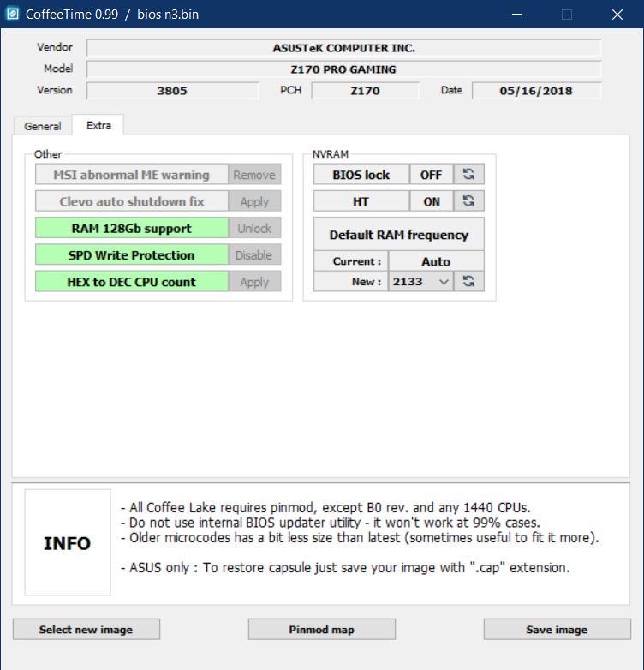644x670 pixels.
Task: Click Remove for MSI abnormal ME warning
Action: [x=254, y=174]
